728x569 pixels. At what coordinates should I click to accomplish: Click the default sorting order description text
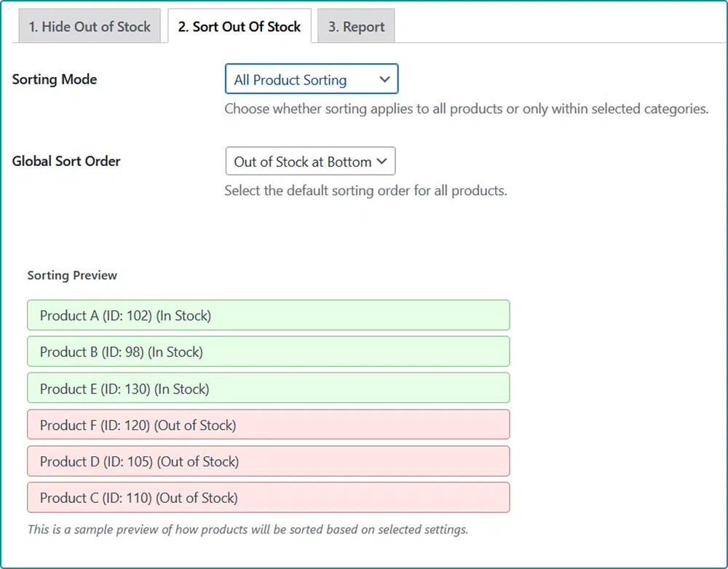[x=365, y=191]
